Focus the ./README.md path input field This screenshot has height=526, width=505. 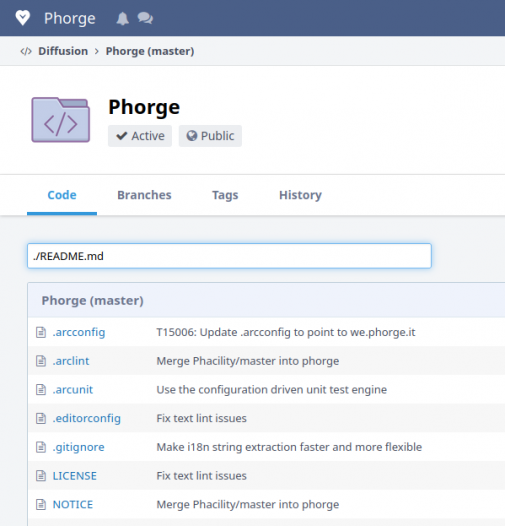click(229, 256)
